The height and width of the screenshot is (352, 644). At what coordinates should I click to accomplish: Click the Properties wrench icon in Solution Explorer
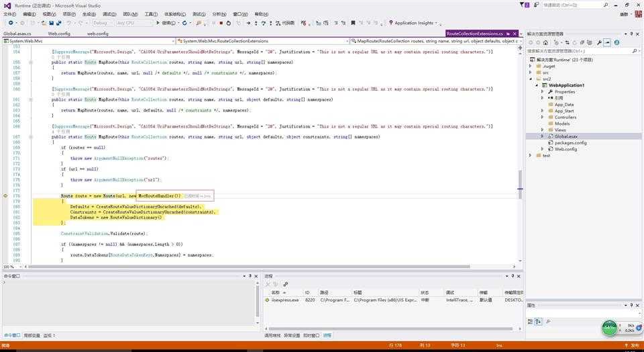[599, 42]
